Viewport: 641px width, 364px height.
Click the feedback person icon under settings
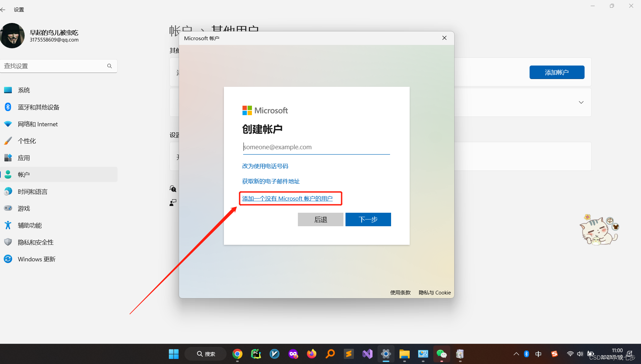click(173, 203)
